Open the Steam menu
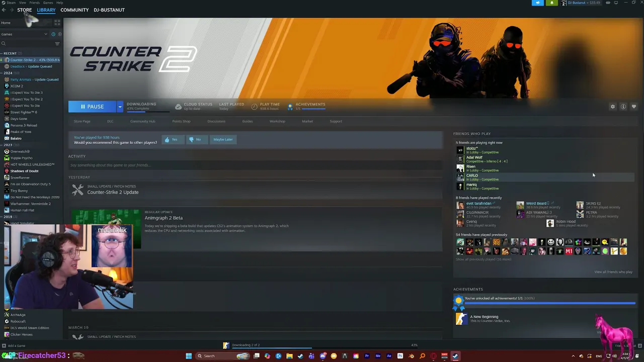Screen dimensions: 644x362 [11, 3]
